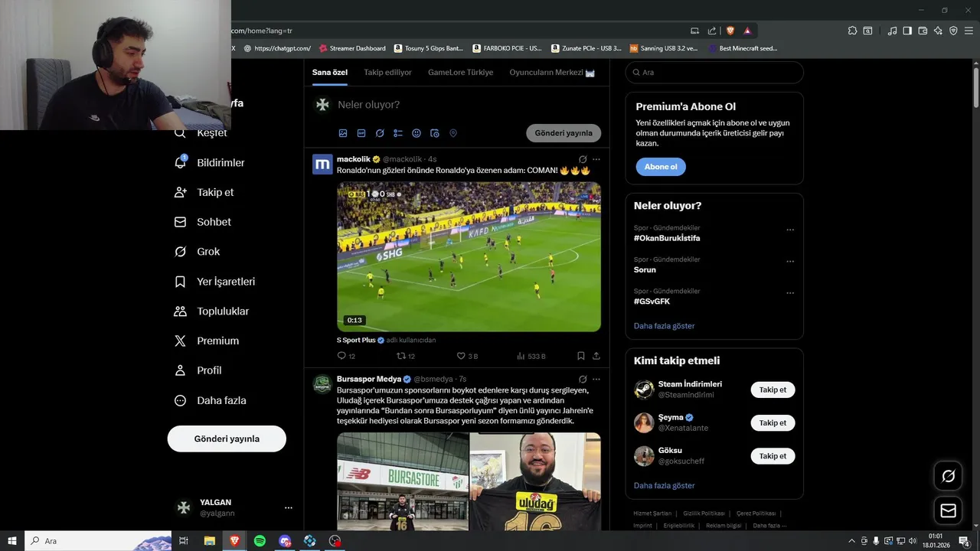Viewport: 980px width, 551px height.
Task: Play the mackolik football video
Action: coord(469,256)
